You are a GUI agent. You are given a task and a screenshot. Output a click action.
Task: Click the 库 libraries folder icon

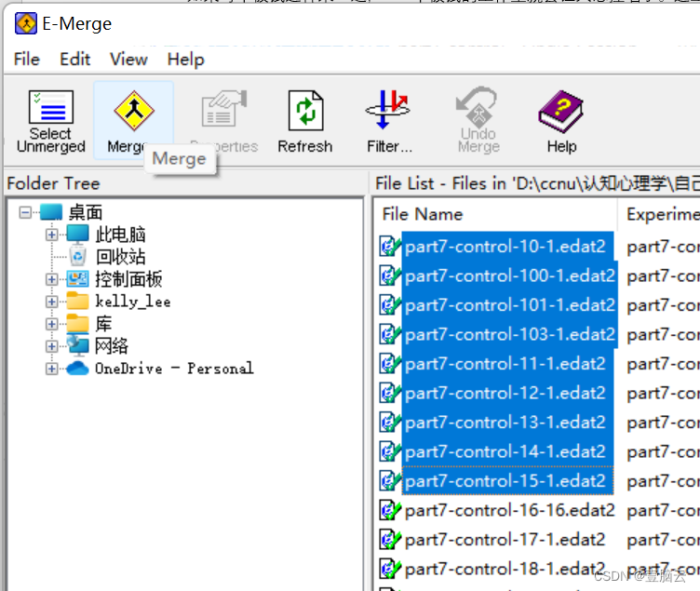click(77, 323)
